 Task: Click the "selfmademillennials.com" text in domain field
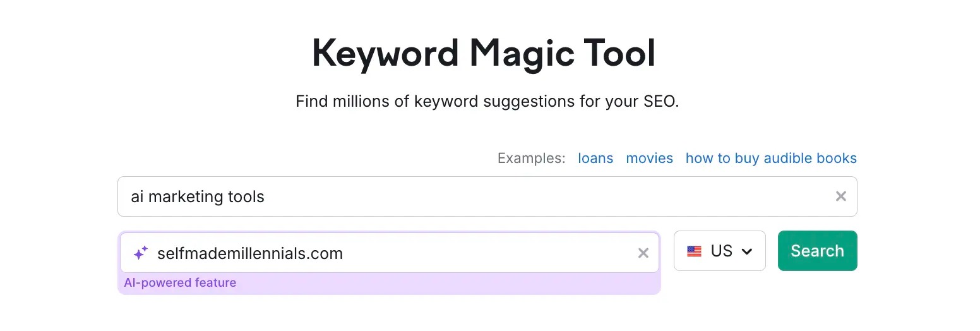click(250, 254)
